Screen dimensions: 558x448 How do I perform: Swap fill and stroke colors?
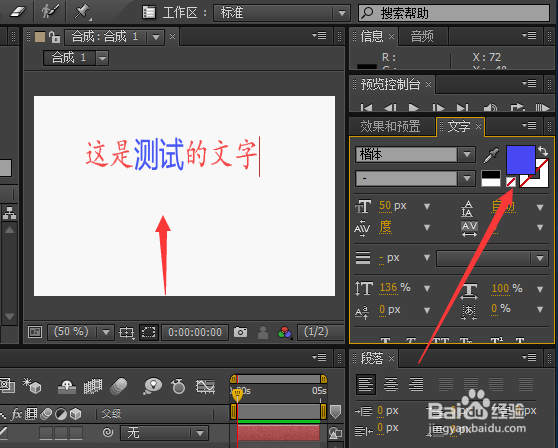click(x=543, y=151)
